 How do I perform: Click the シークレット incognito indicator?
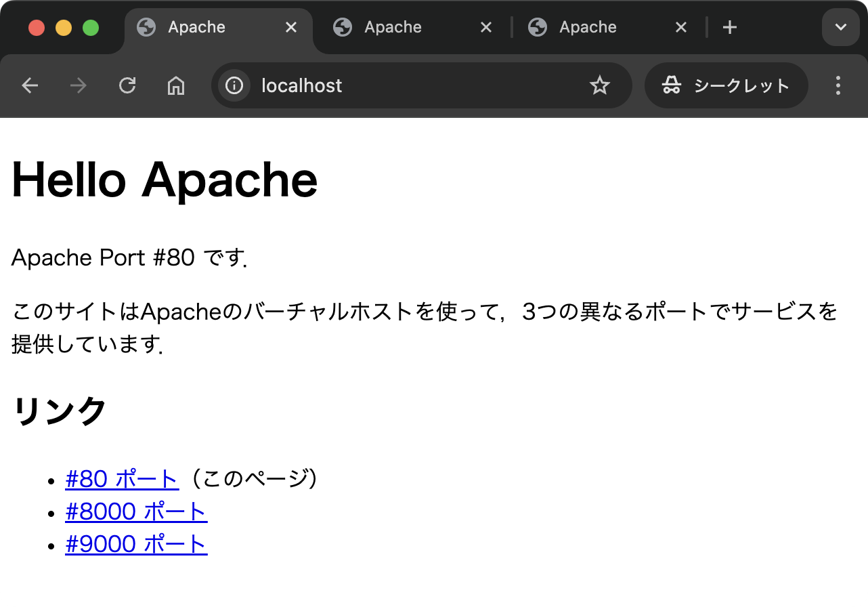[726, 85]
